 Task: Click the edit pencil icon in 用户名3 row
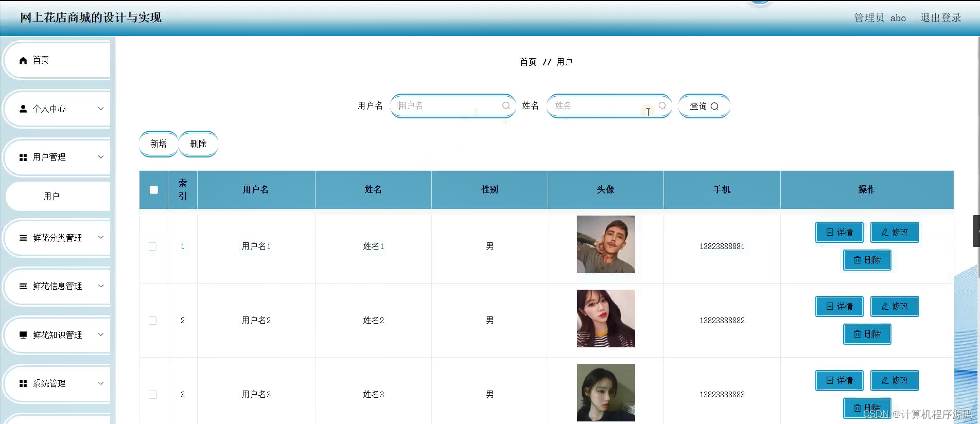(x=885, y=380)
